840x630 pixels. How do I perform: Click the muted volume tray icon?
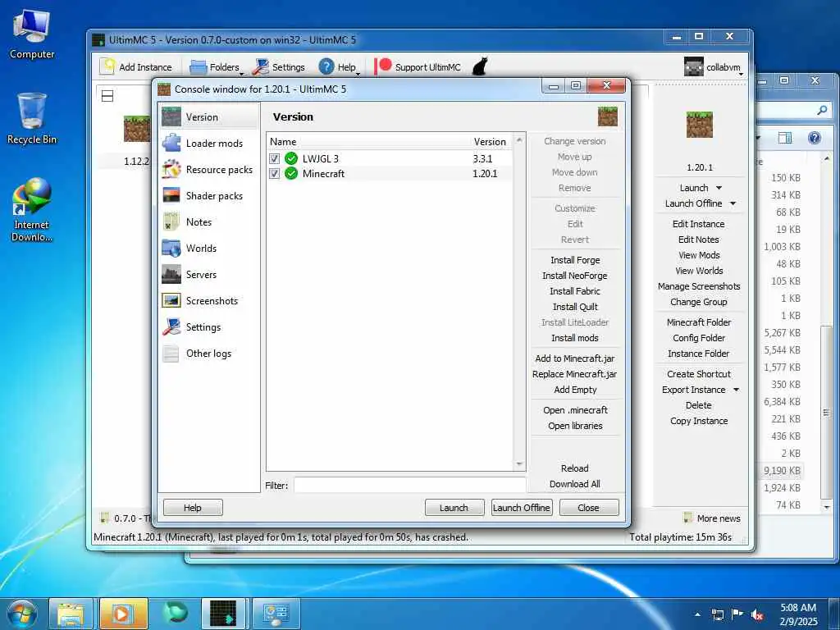[x=757, y=614]
